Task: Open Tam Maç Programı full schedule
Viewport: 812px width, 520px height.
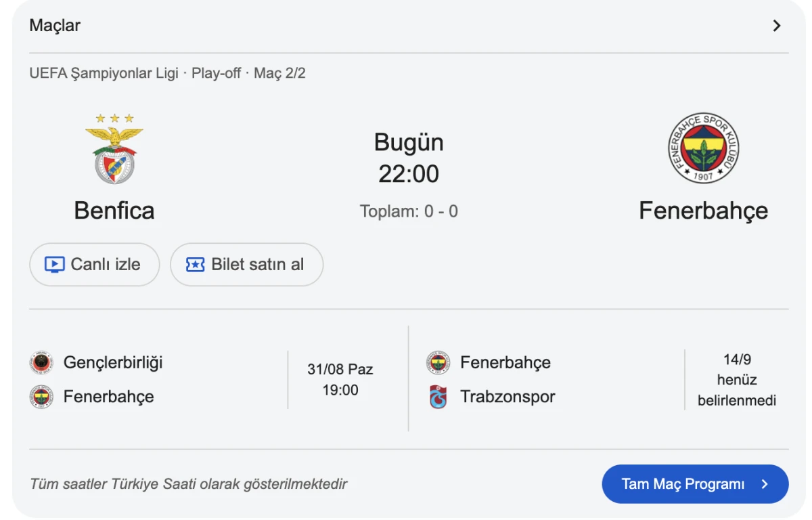Action: [696, 484]
